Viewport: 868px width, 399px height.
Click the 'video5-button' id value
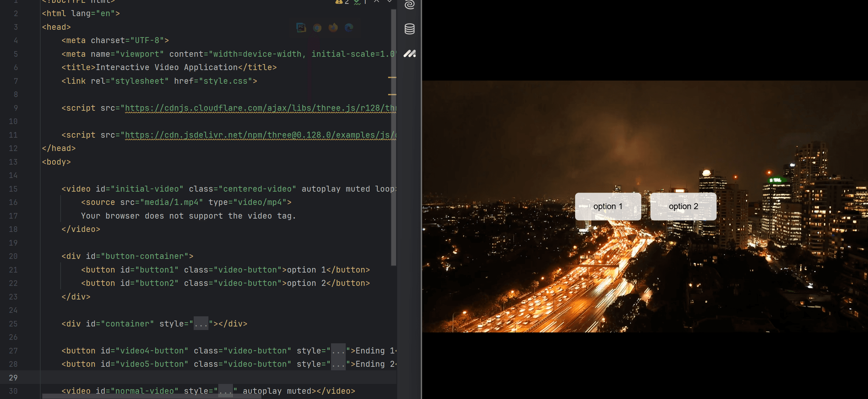point(152,364)
